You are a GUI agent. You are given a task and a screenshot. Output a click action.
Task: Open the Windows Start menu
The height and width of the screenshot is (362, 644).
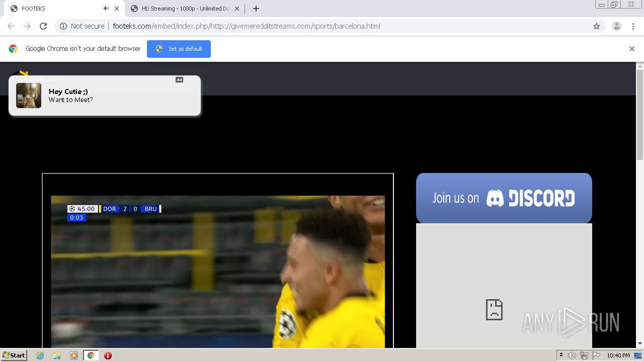pos(14,355)
